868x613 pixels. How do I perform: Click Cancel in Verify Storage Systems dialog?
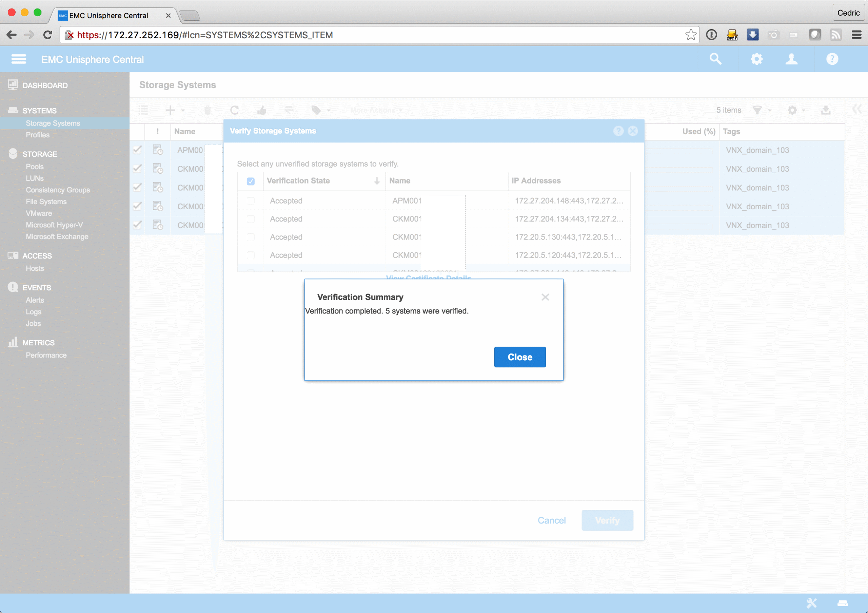(x=552, y=520)
